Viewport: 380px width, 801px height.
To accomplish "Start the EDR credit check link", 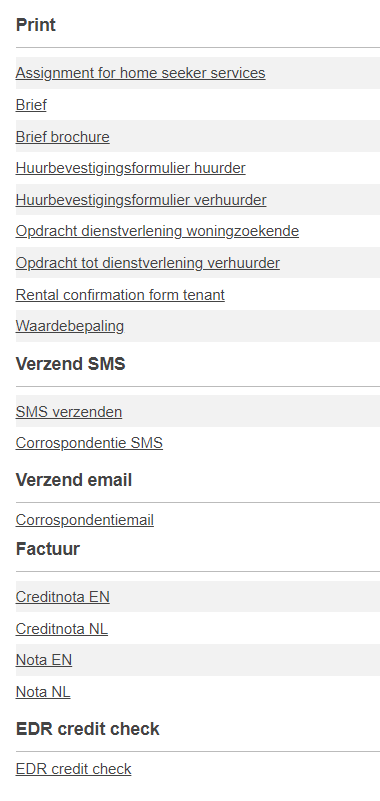I will 74,769.
